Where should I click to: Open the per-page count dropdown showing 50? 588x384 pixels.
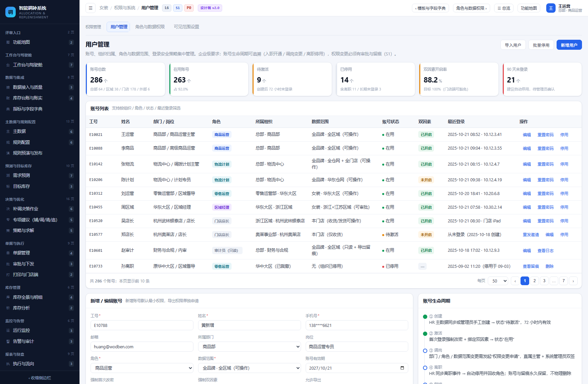tap(498, 281)
